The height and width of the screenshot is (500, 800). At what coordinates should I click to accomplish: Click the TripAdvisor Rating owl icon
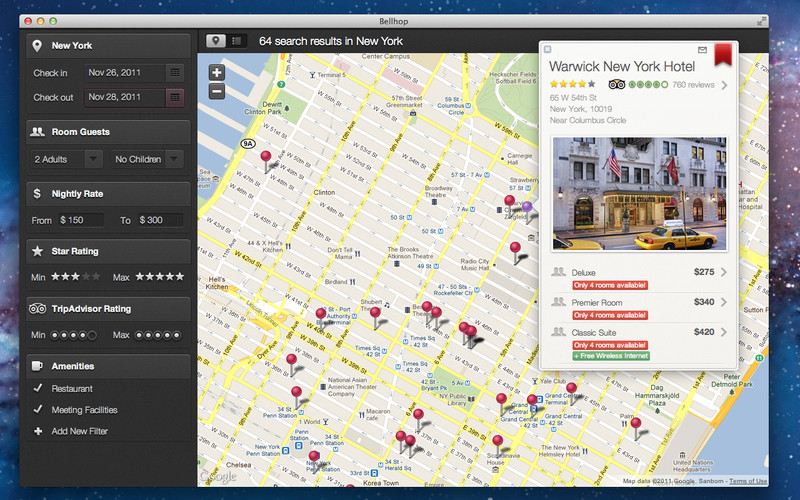(37, 309)
